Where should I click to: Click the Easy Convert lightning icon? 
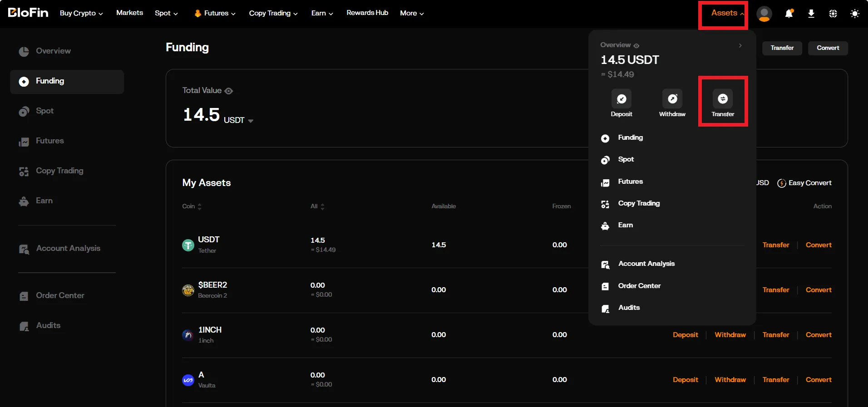pos(782,183)
